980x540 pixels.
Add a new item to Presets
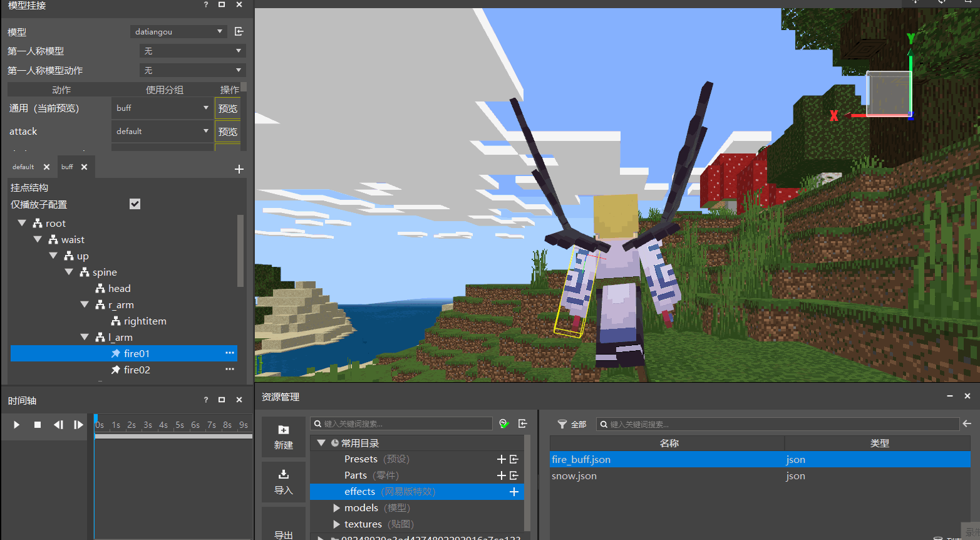[501, 459]
